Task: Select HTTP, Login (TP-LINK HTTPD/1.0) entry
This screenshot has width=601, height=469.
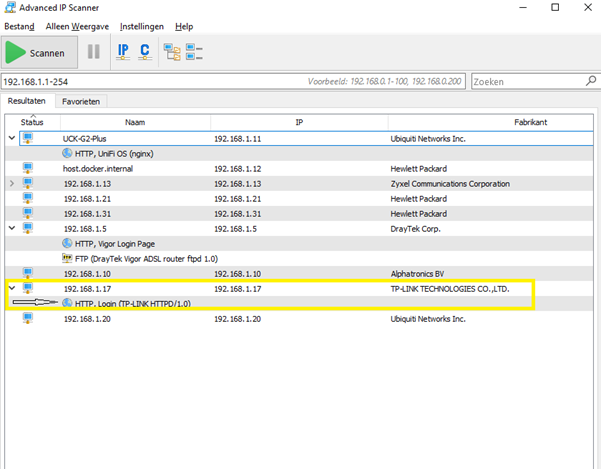Action: tap(133, 303)
